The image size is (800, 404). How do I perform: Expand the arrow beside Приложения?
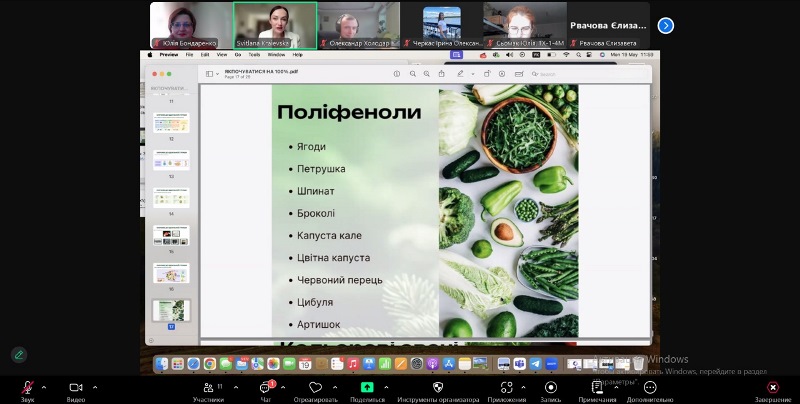point(523,388)
